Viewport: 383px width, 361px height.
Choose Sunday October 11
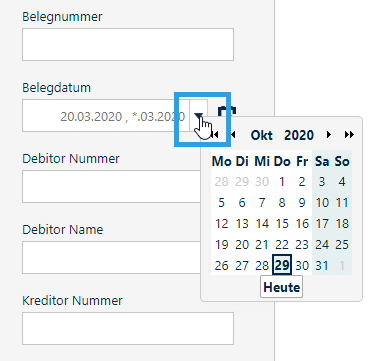pos(342,202)
